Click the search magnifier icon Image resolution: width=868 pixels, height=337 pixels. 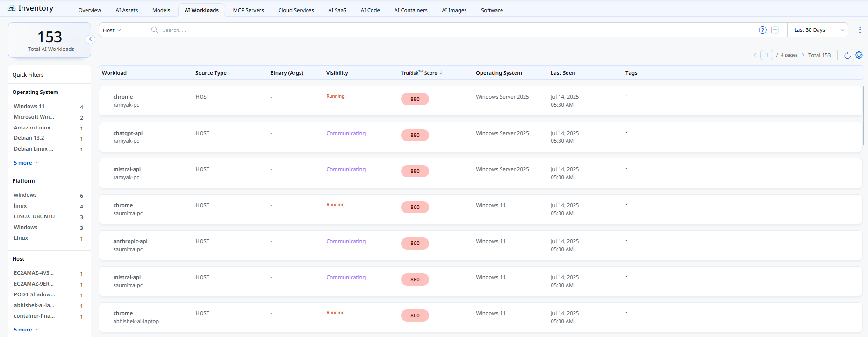pyautogui.click(x=155, y=30)
